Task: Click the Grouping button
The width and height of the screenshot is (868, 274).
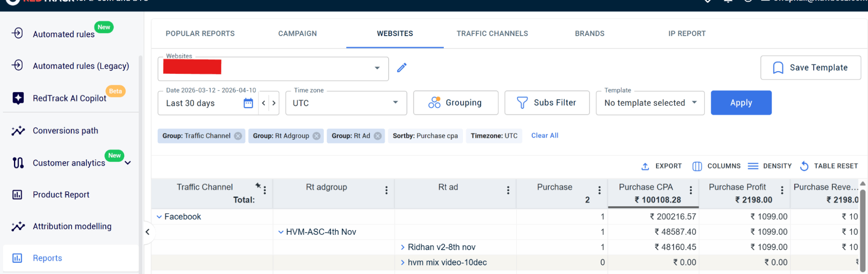Action: click(x=455, y=103)
